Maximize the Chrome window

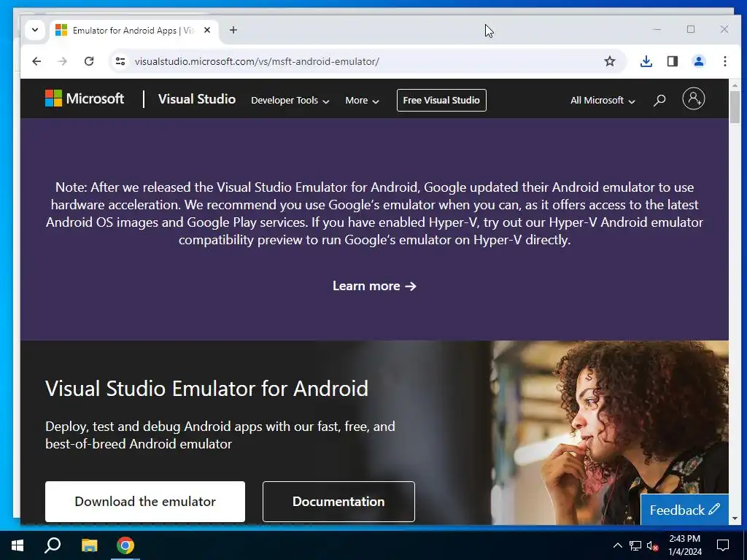691,29
